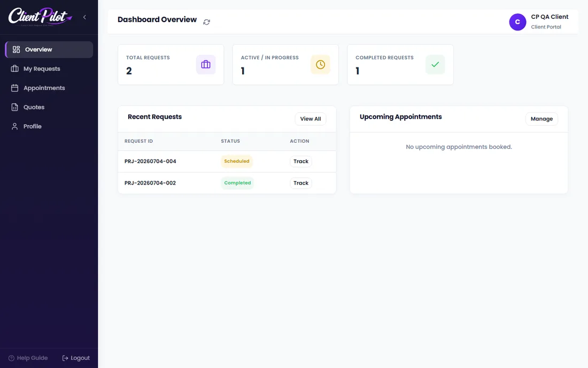Click the ClientPilot logo
The image size is (588, 368).
tap(40, 17)
